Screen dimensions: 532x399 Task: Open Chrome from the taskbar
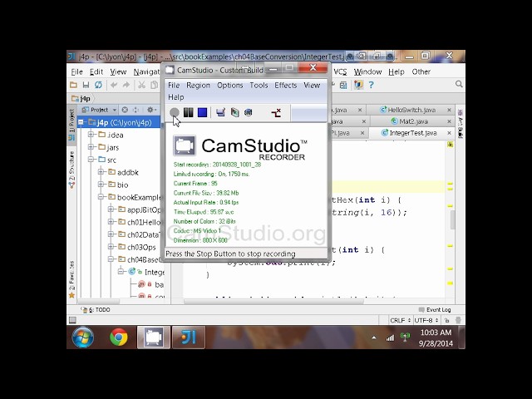pos(118,337)
